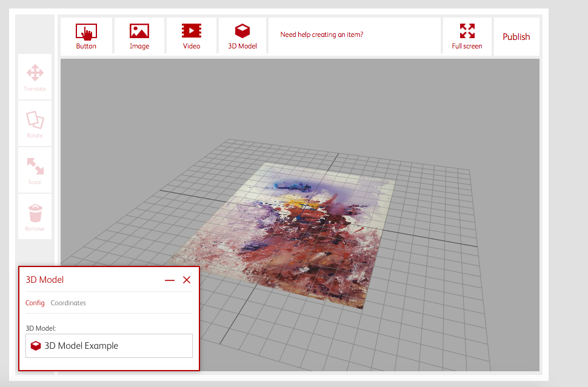588x387 pixels.
Task: Enter Full screen mode
Action: 467,36
